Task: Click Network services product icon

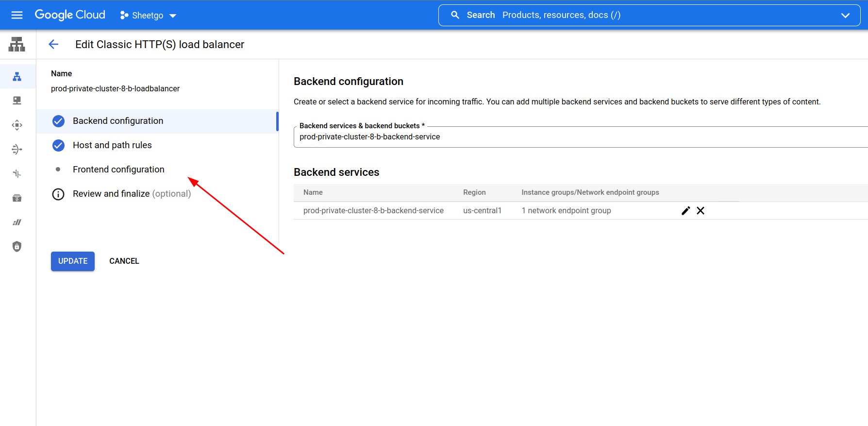Action: click(17, 45)
